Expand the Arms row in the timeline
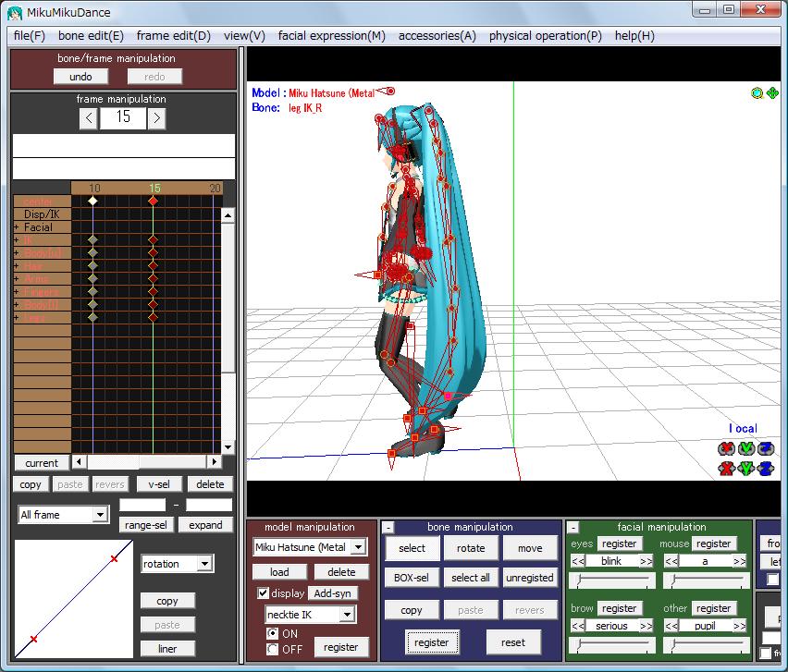This screenshot has height=672, width=788. pyautogui.click(x=17, y=279)
